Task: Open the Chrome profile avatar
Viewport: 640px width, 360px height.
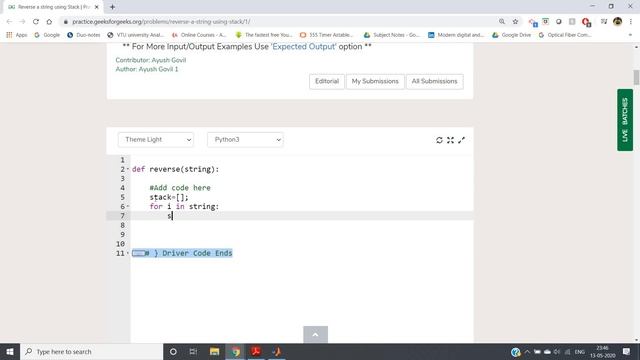Action: click(x=618, y=22)
